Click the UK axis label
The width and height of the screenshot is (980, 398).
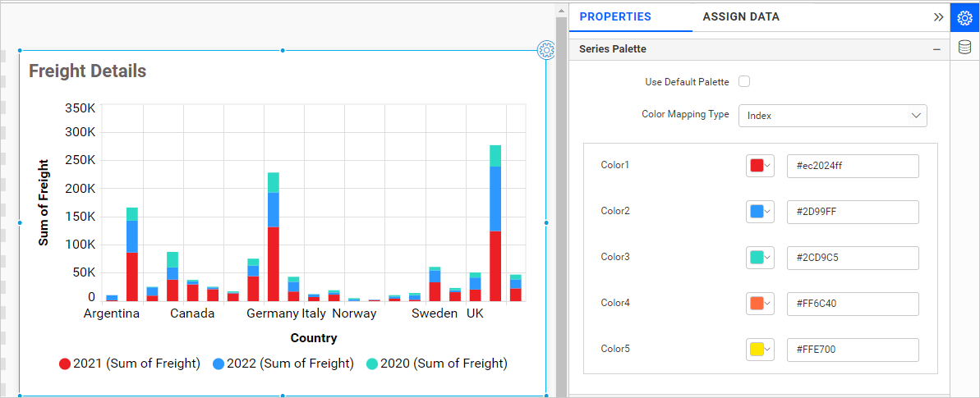pos(475,313)
